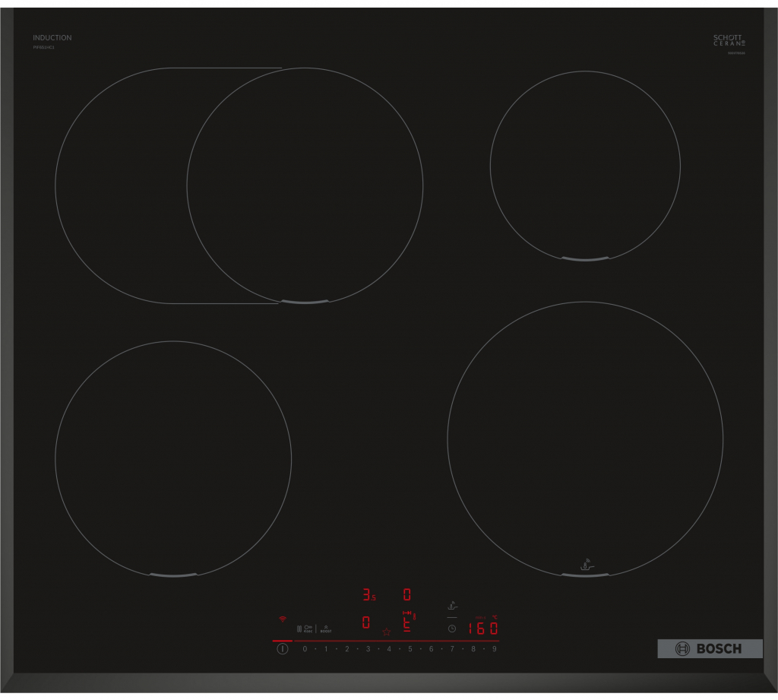Tap power level 3 on the scale
Screen dimensions: 778x700
(368, 649)
